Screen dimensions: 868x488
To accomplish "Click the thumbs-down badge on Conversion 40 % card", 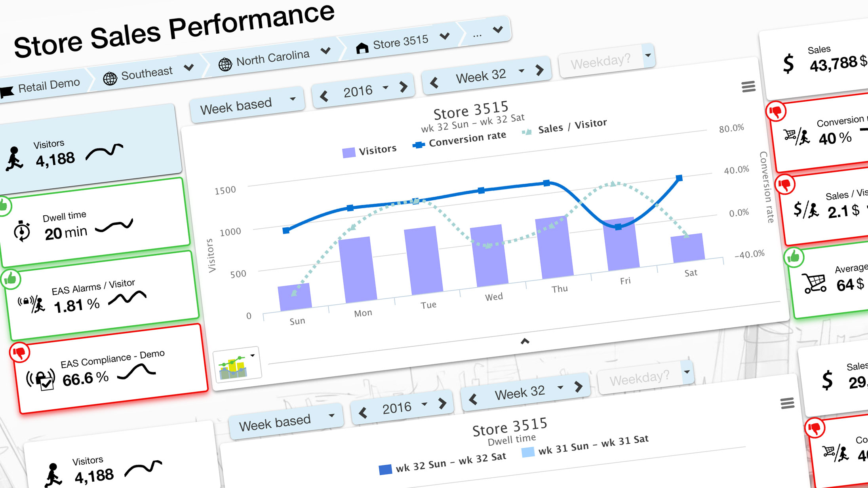I will click(x=776, y=112).
